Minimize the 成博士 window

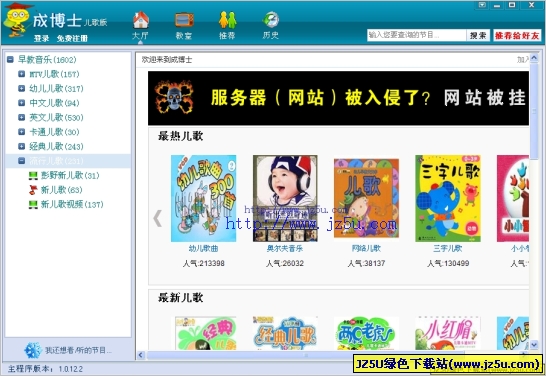tap(497, 5)
